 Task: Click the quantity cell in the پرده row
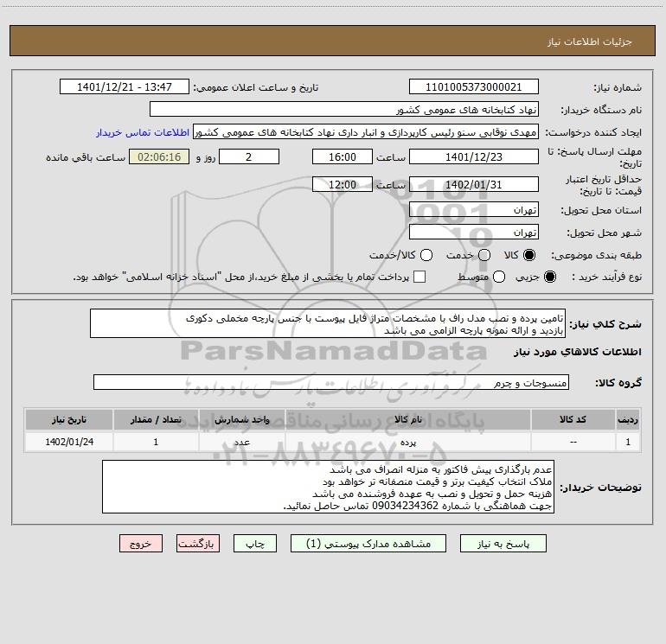156,442
